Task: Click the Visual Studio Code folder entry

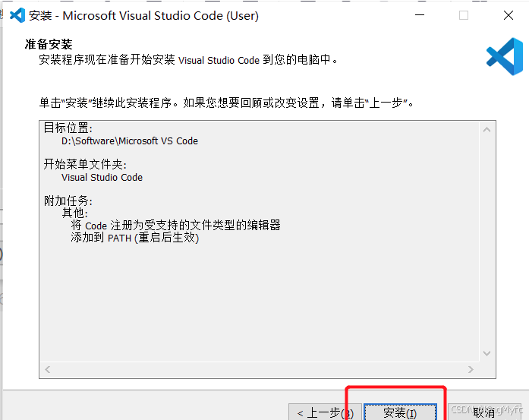Action: (102, 177)
